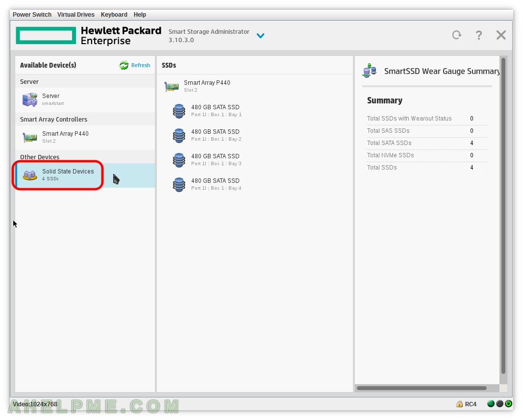This screenshot has width=523, height=420.
Task: Click the green Refresh arrows icon
Action: (124, 65)
